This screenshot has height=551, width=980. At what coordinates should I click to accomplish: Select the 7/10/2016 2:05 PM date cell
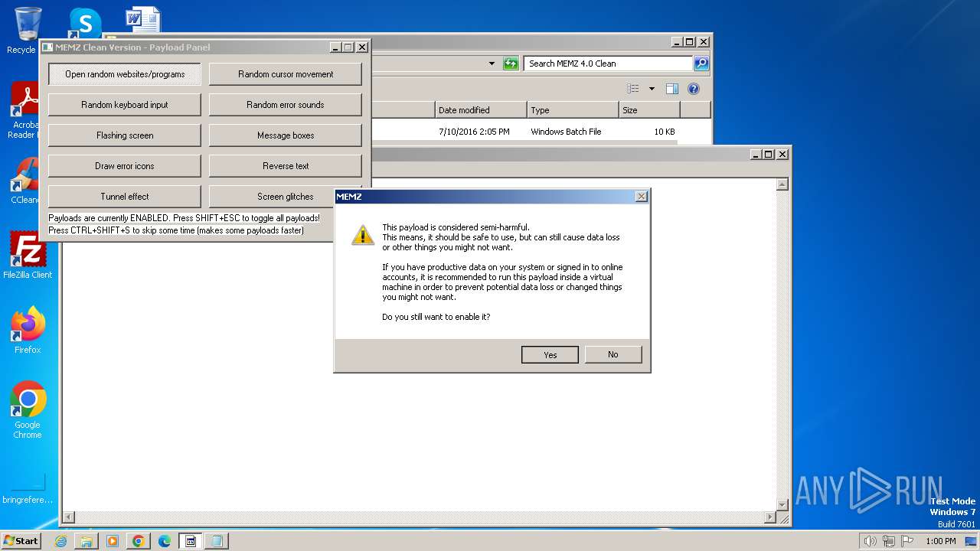(474, 132)
